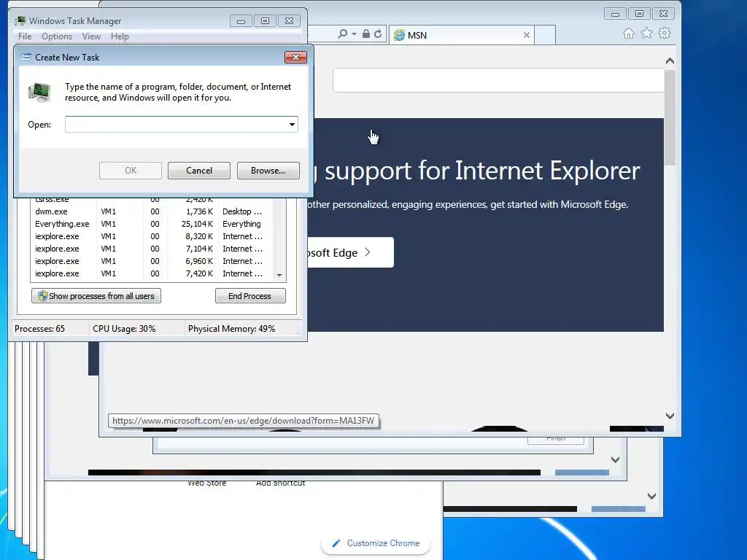Select the iexplore.exe row using 6,960 K

152,261
